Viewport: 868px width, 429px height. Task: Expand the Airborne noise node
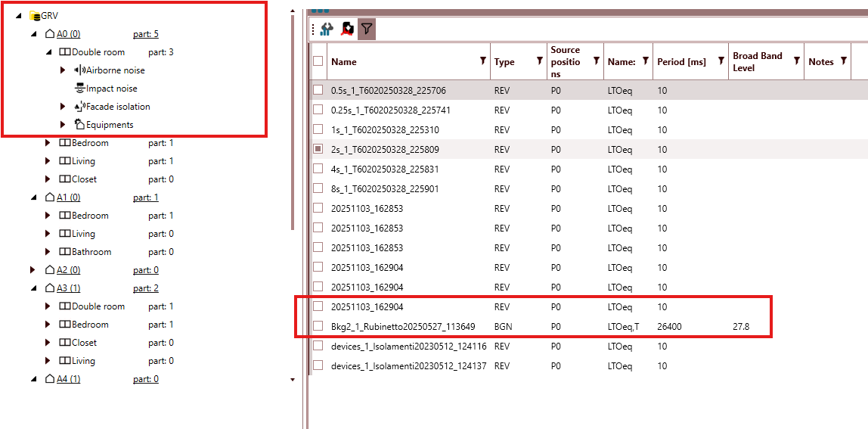point(63,70)
